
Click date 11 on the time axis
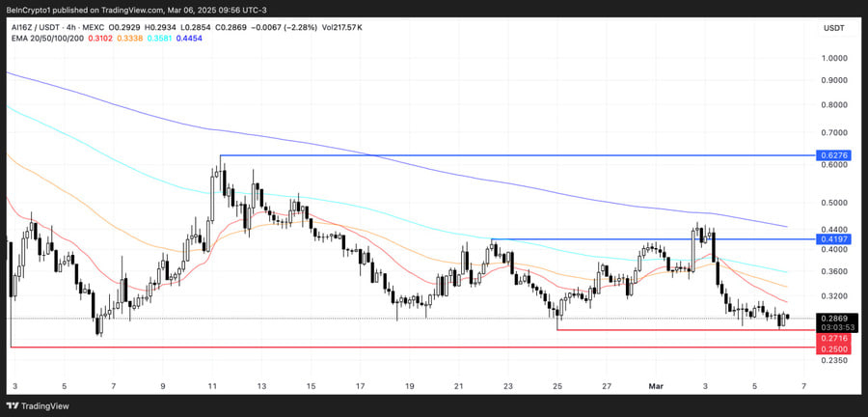pos(212,385)
